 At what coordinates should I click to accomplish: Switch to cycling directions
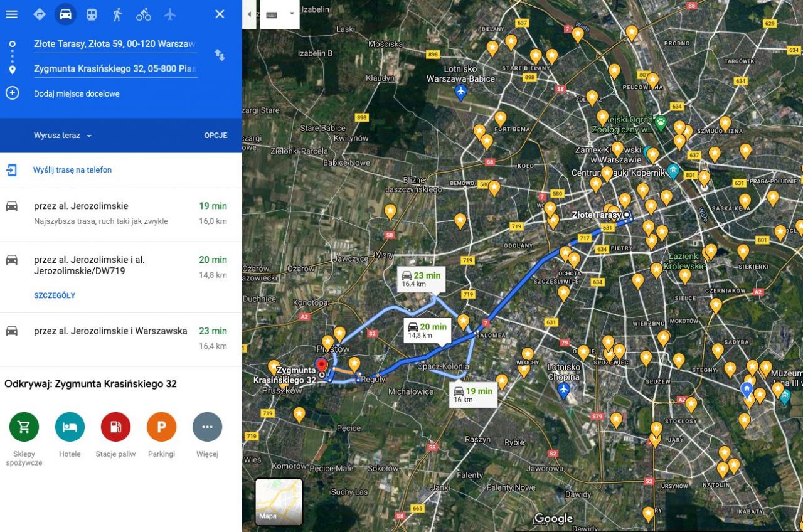pyautogui.click(x=143, y=14)
